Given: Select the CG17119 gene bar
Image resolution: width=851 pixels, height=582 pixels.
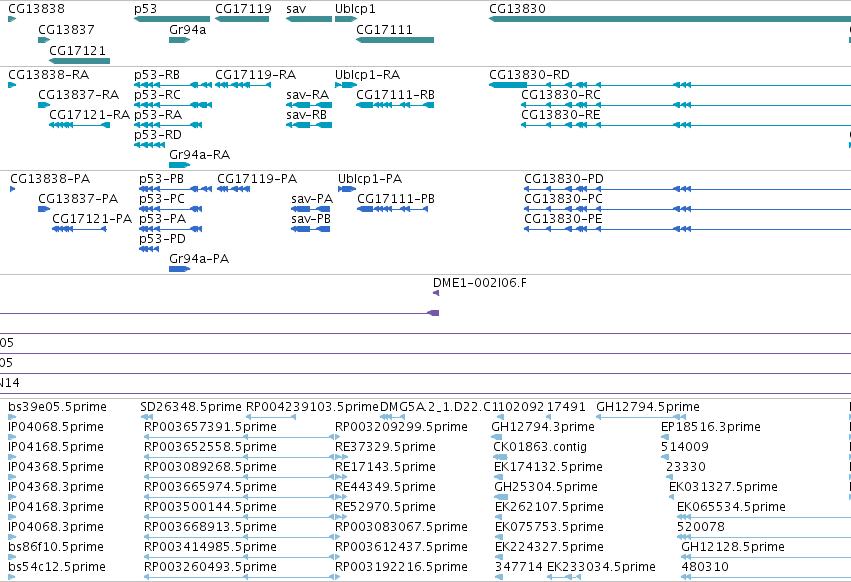Looking at the screenshot, I should [x=242, y=19].
